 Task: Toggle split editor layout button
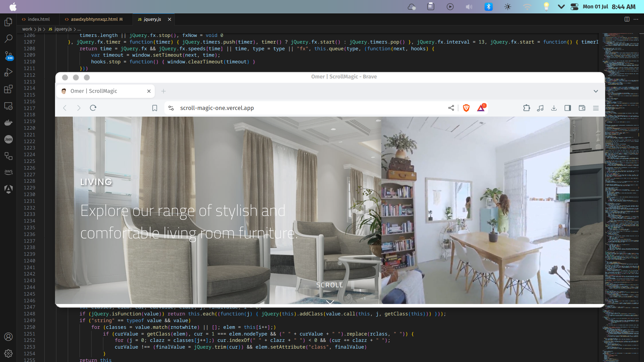tap(627, 19)
